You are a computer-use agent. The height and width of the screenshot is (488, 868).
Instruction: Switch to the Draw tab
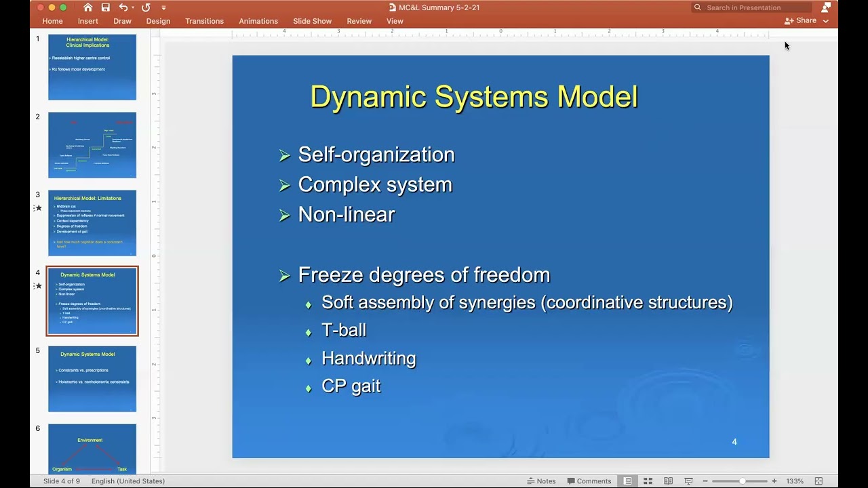pos(123,21)
